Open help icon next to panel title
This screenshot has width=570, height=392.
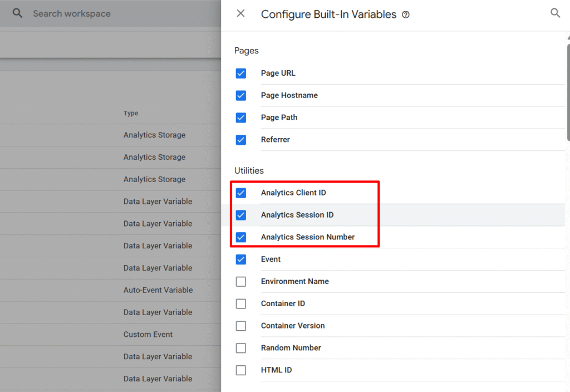point(406,15)
